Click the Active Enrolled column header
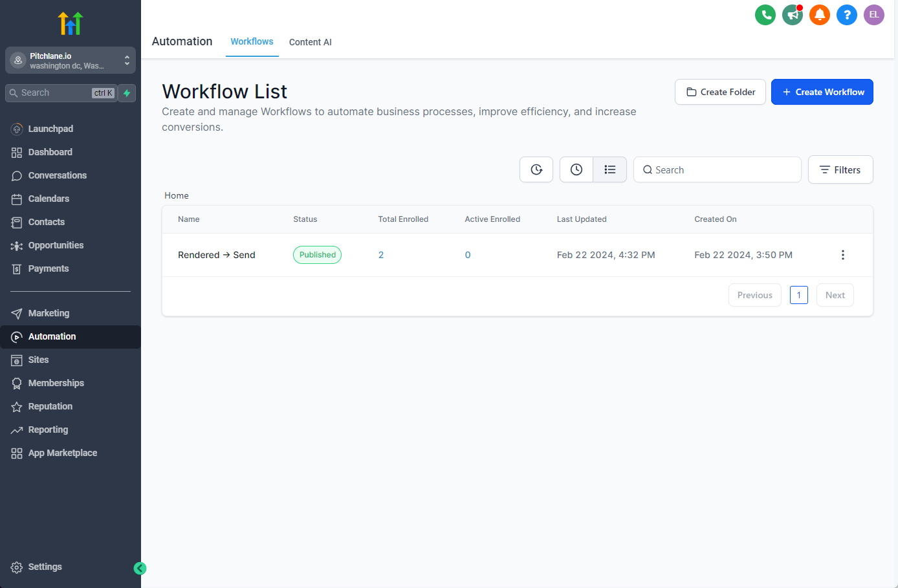This screenshot has width=898, height=588. pos(492,219)
